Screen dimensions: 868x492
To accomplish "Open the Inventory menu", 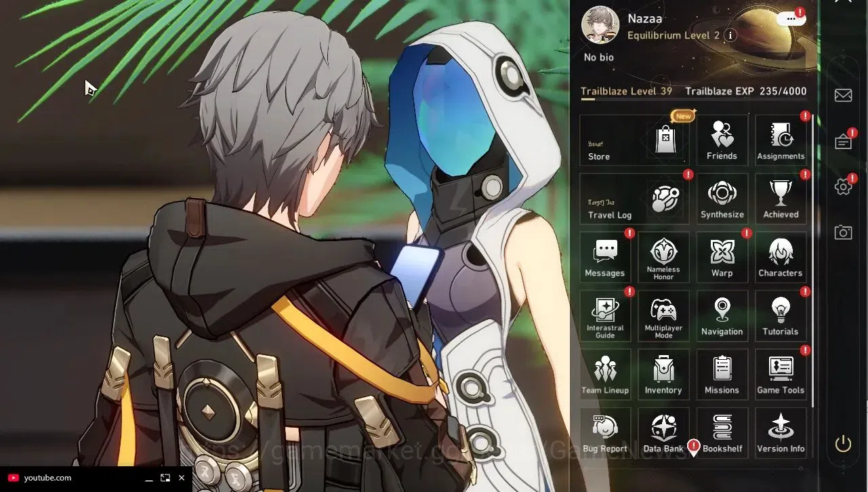I will (x=663, y=374).
